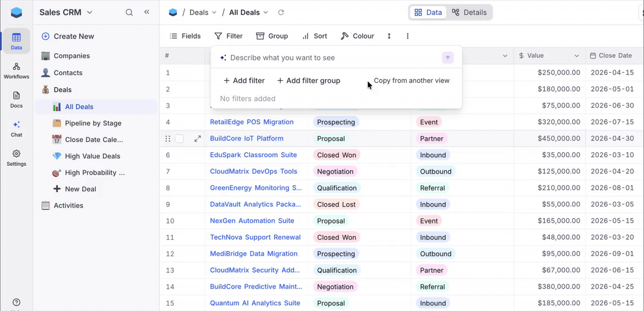
Task: Switch to the Details tab
Action: point(469,12)
